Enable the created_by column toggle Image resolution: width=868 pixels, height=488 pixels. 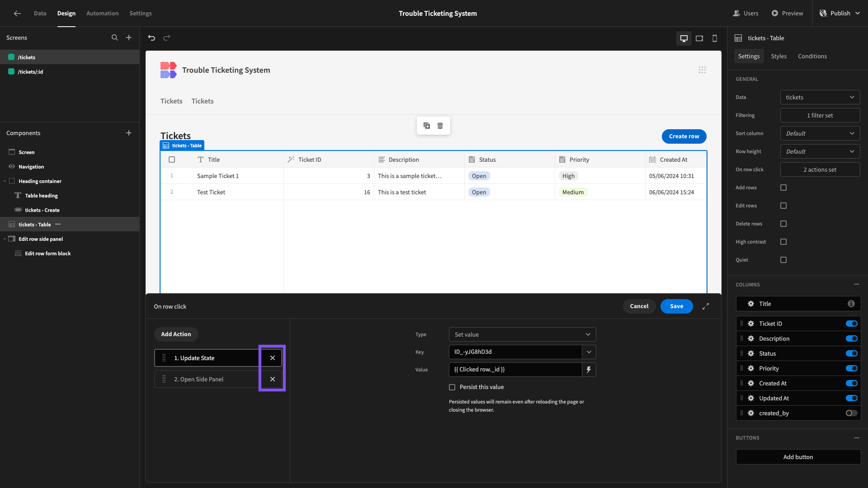point(852,413)
